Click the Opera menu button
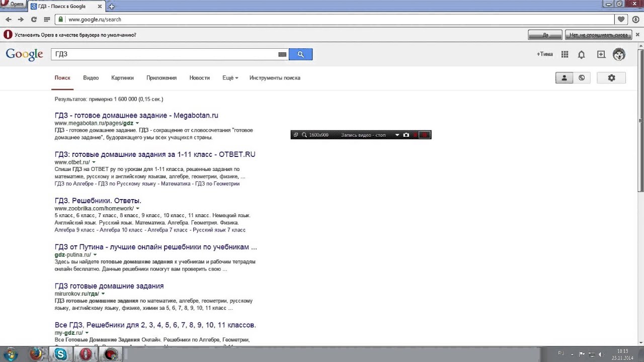 13,4
